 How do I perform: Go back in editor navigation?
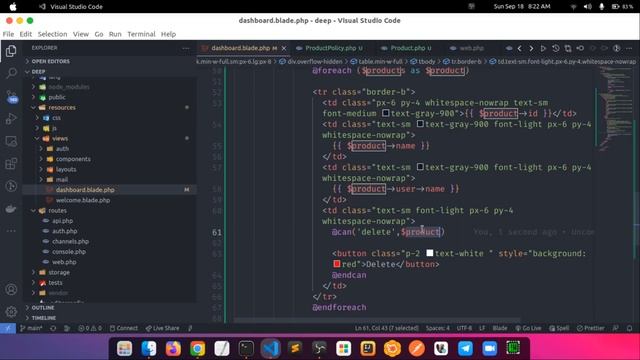coord(520,48)
